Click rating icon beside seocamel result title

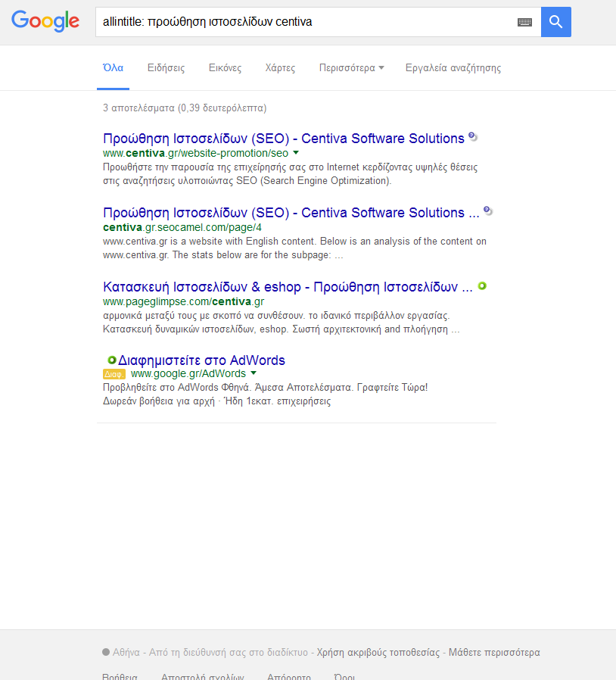(488, 211)
